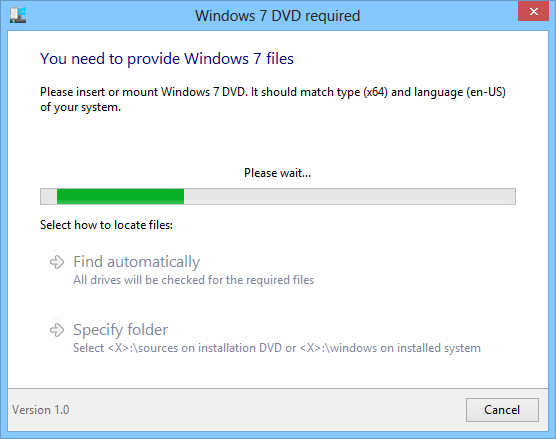Click the 'You need to provide Windows 7 files' heading

pyautogui.click(x=167, y=59)
